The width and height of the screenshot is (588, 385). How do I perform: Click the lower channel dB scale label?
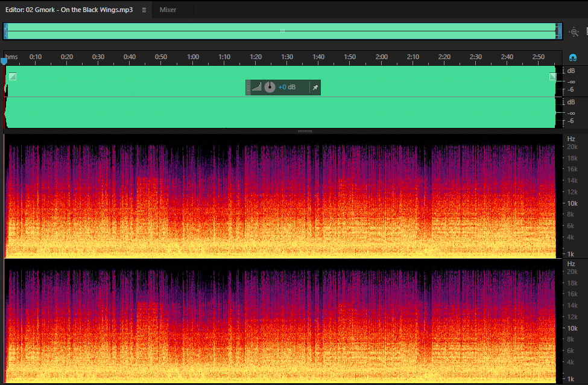571,102
